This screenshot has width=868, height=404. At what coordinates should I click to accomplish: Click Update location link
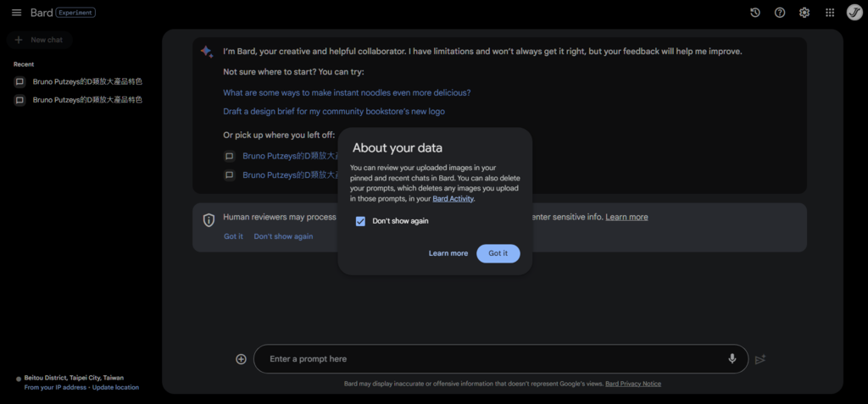(115, 387)
